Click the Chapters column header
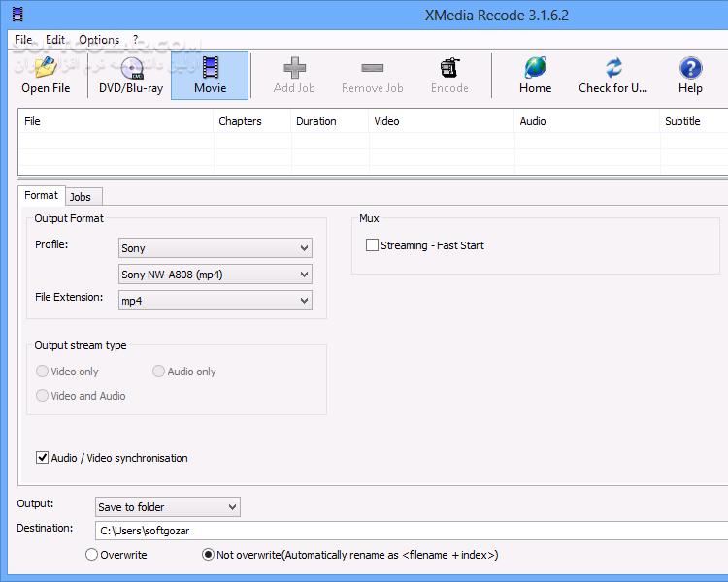 252,121
